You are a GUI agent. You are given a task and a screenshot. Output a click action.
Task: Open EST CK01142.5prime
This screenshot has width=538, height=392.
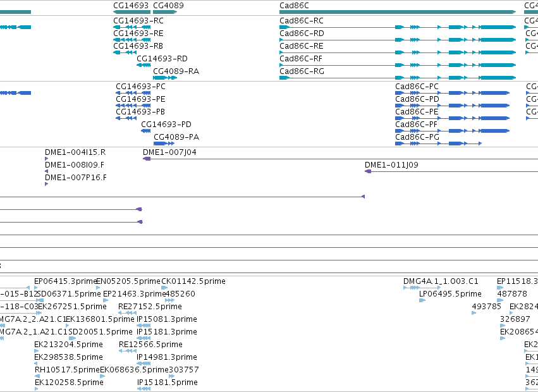[x=193, y=281]
